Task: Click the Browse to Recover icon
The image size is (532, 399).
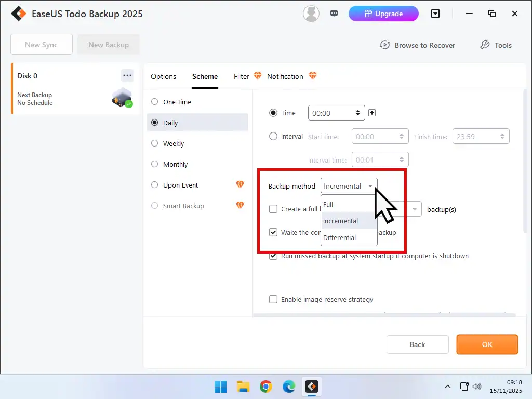Action: (x=384, y=45)
